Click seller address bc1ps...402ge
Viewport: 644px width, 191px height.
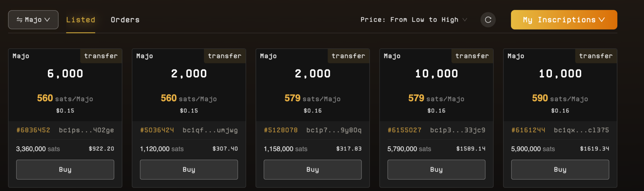tap(86, 130)
